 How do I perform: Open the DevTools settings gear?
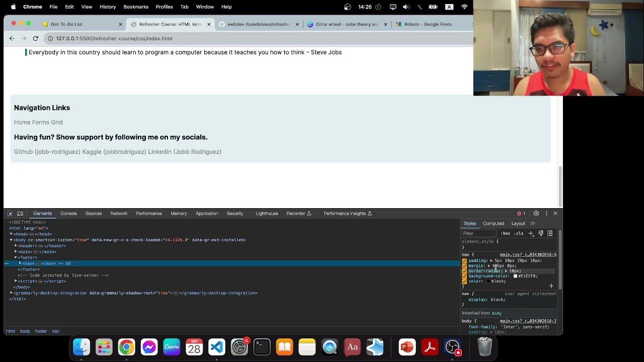point(536,214)
